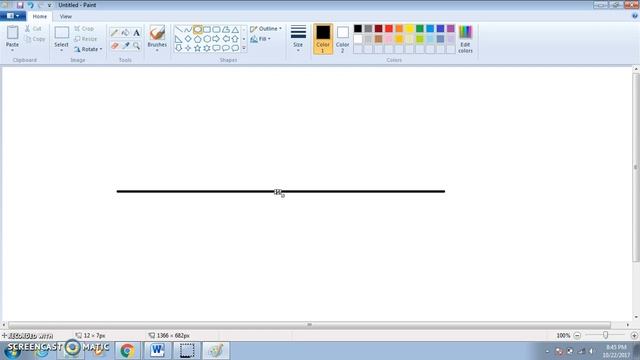The image size is (640, 360).
Task: Open the line Size dropdown
Action: (298, 39)
